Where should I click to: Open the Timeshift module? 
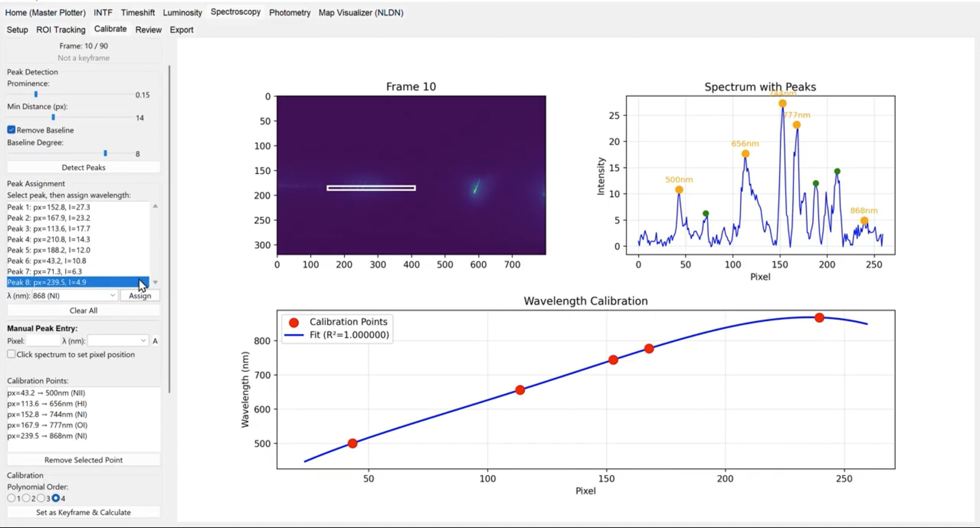click(138, 13)
